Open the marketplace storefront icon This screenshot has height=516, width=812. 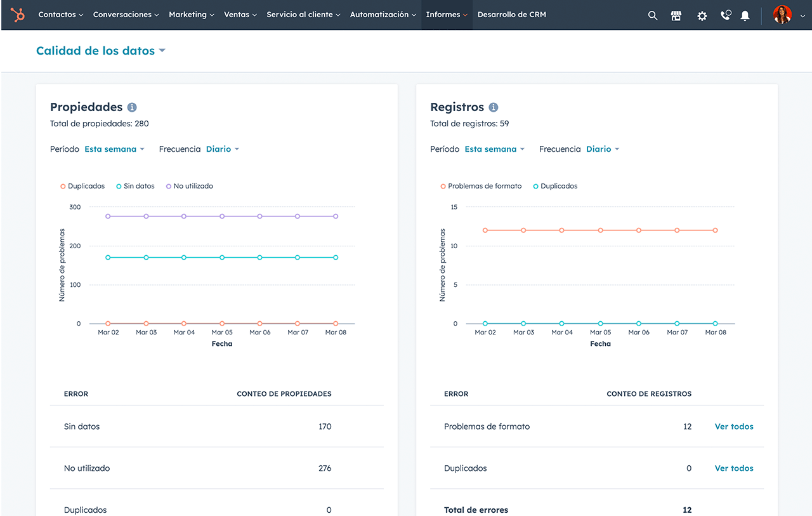[676, 16]
